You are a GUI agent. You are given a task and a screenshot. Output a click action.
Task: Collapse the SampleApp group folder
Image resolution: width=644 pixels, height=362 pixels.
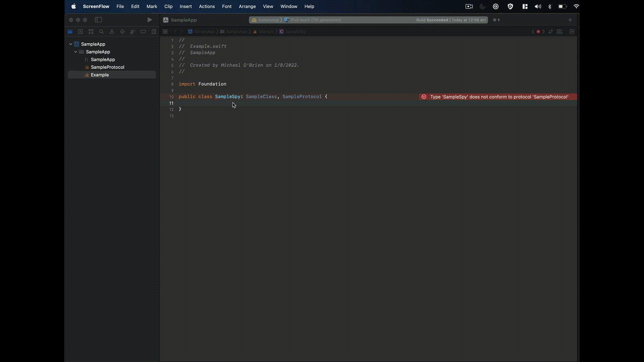pyautogui.click(x=76, y=52)
